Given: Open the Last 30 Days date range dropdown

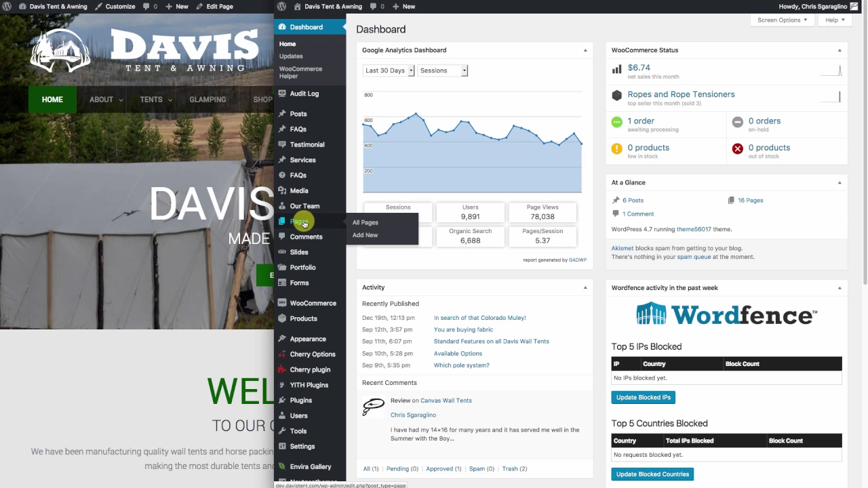Looking at the screenshot, I should pyautogui.click(x=389, y=70).
